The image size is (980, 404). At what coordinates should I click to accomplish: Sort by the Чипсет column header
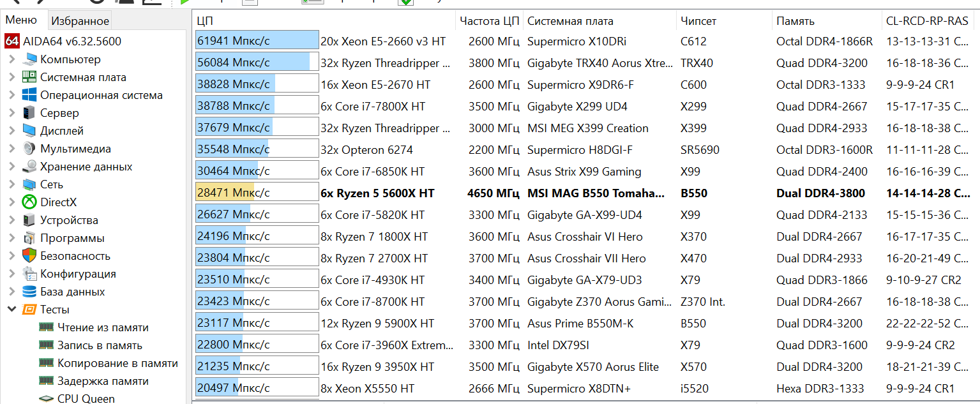[724, 21]
